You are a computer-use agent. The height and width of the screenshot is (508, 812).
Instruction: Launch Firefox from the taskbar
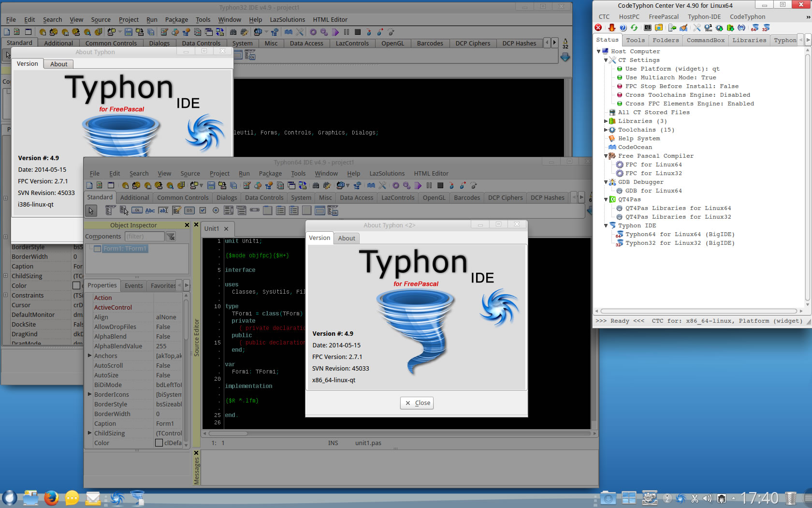tap(51, 498)
